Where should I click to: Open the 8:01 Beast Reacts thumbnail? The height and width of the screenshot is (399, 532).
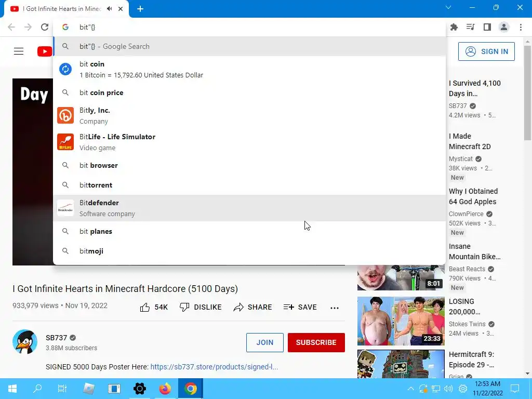click(x=401, y=277)
